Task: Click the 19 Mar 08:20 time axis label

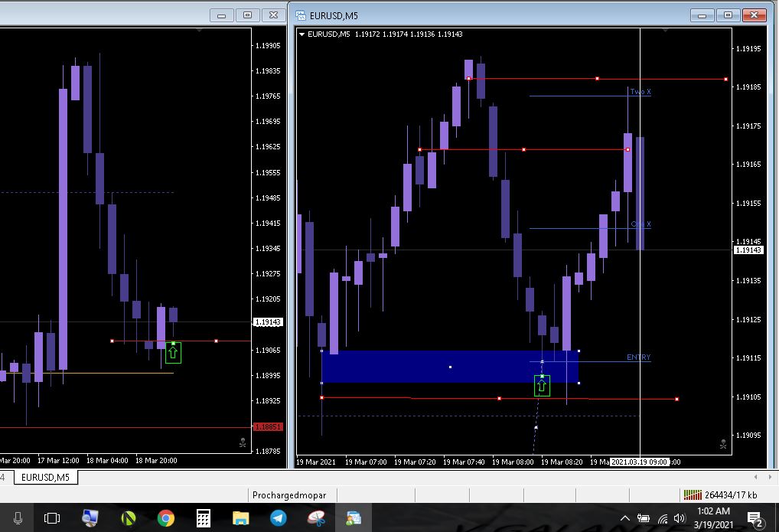Action: coord(562,462)
